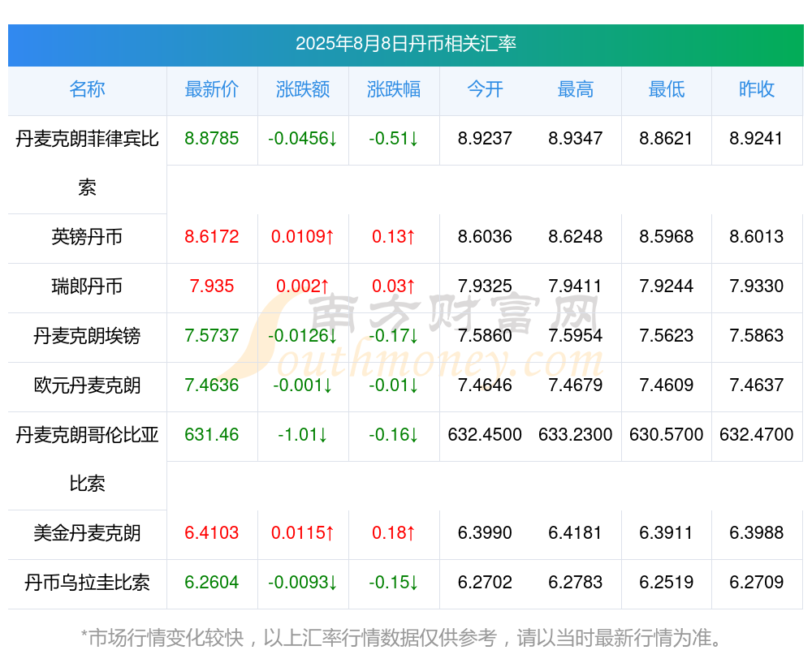
Task: Click the low value 6.2519
Action: tap(666, 583)
